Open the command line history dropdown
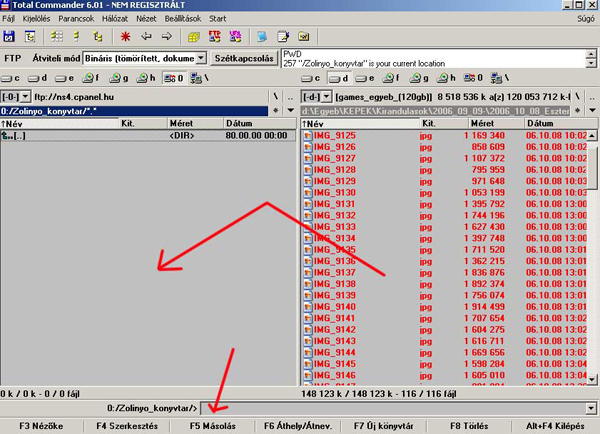This screenshot has height=434, width=600. 592,408
